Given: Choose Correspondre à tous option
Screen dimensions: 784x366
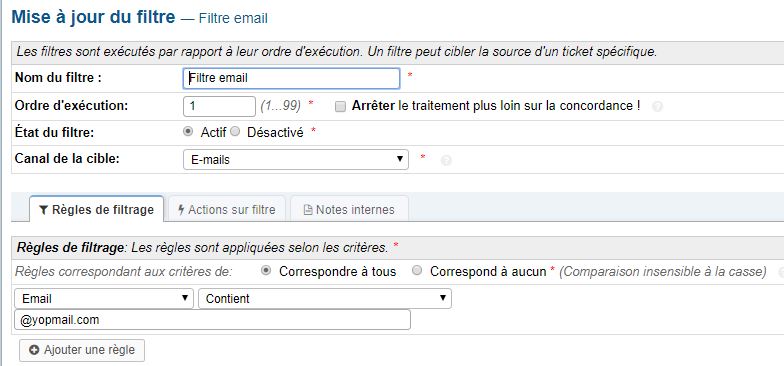Looking at the screenshot, I should (266, 270).
